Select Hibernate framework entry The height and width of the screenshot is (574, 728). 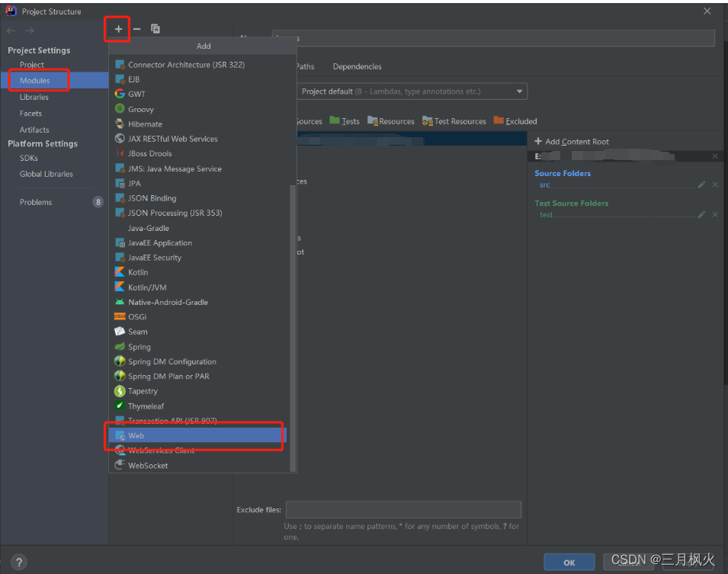tap(145, 124)
